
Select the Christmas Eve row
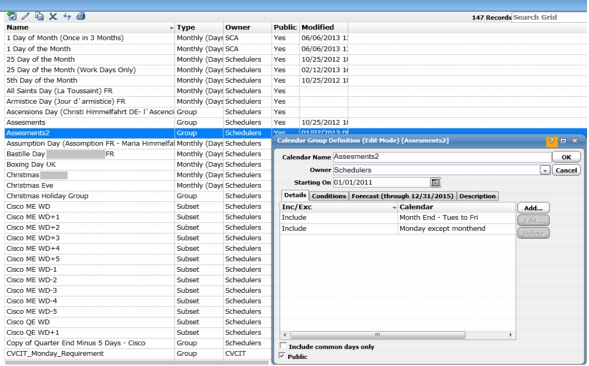pos(138,186)
